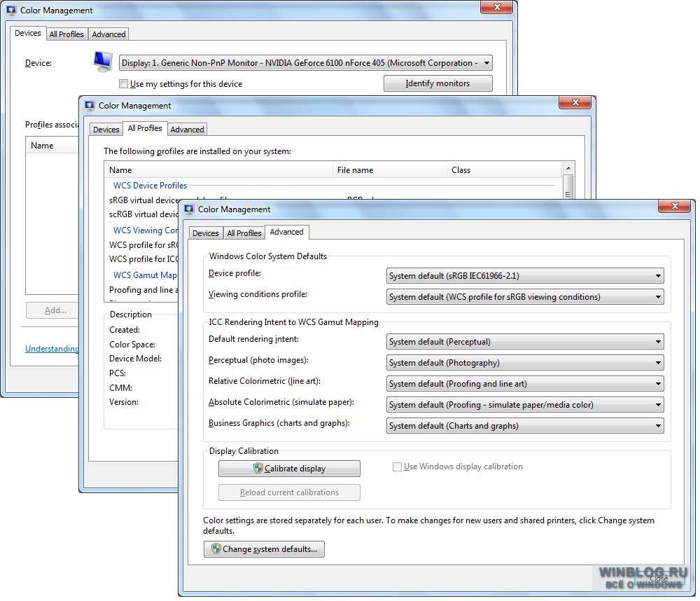Click the Name column header in middle window
700x601 pixels.
(218, 170)
